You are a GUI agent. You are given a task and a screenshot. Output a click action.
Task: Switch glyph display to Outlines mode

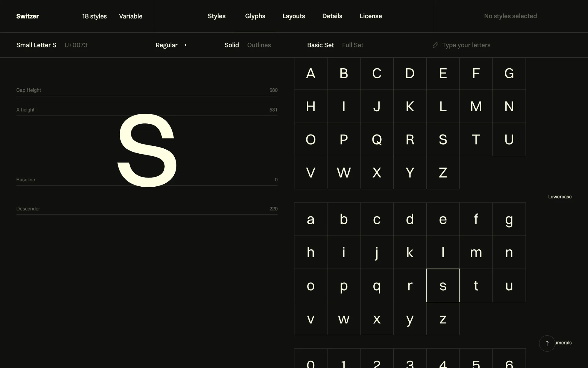259,45
